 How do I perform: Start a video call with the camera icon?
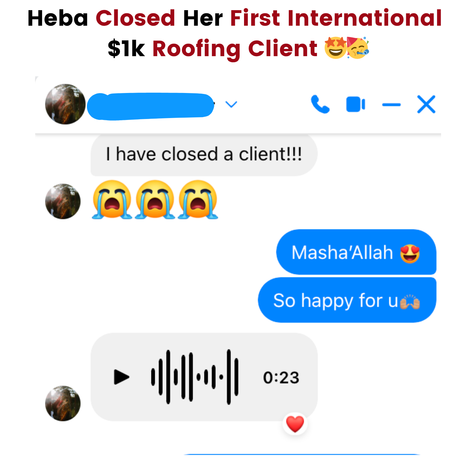coord(356,104)
